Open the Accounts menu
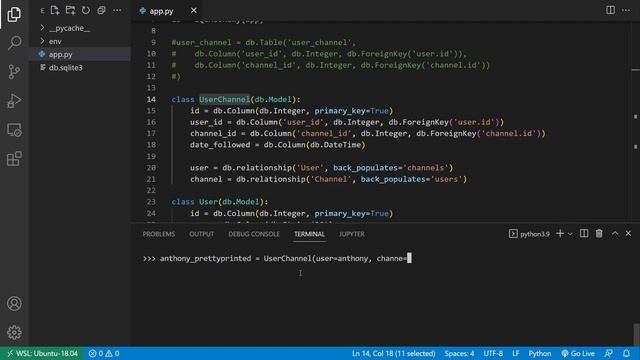Screen dimensions: 640x360 (x=14, y=304)
